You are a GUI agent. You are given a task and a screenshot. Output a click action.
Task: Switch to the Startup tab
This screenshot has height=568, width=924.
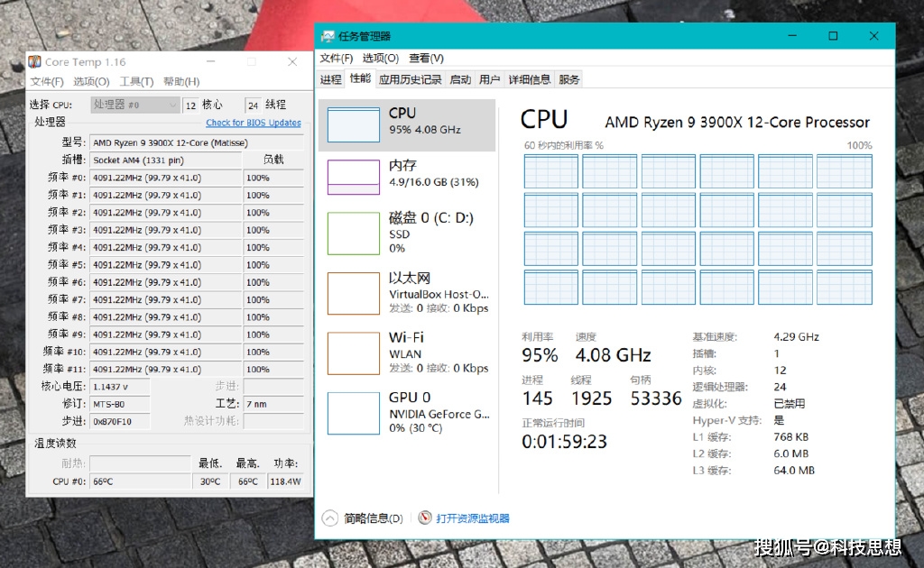tap(460, 79)
